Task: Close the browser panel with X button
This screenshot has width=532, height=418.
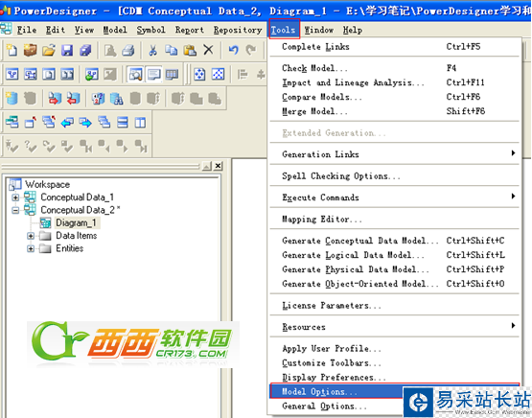Action: pos(219,166)
